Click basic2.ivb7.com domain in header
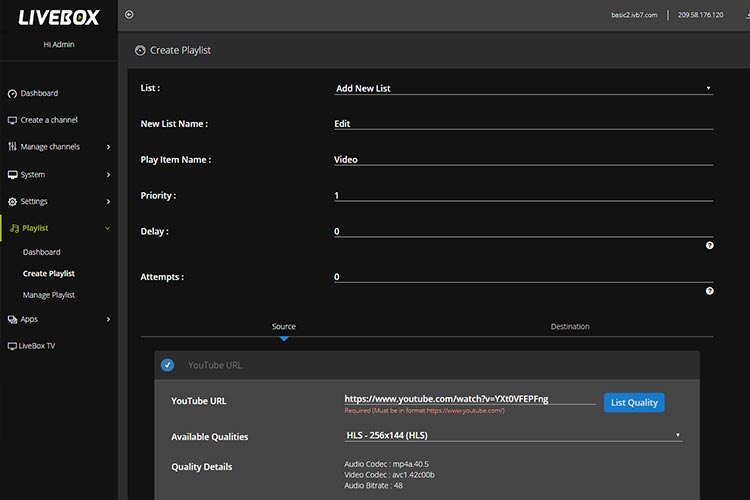The image size is (750, 500). coord(634,15)
